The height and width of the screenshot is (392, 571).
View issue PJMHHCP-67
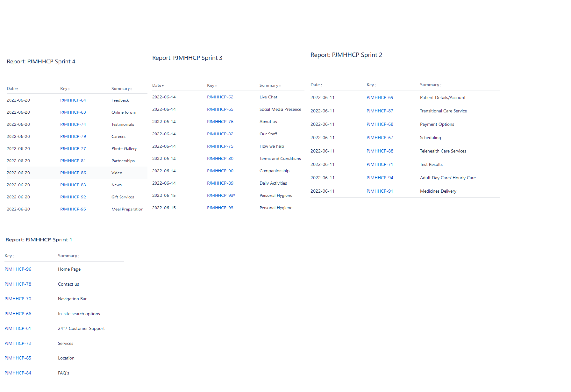(380, 138)
